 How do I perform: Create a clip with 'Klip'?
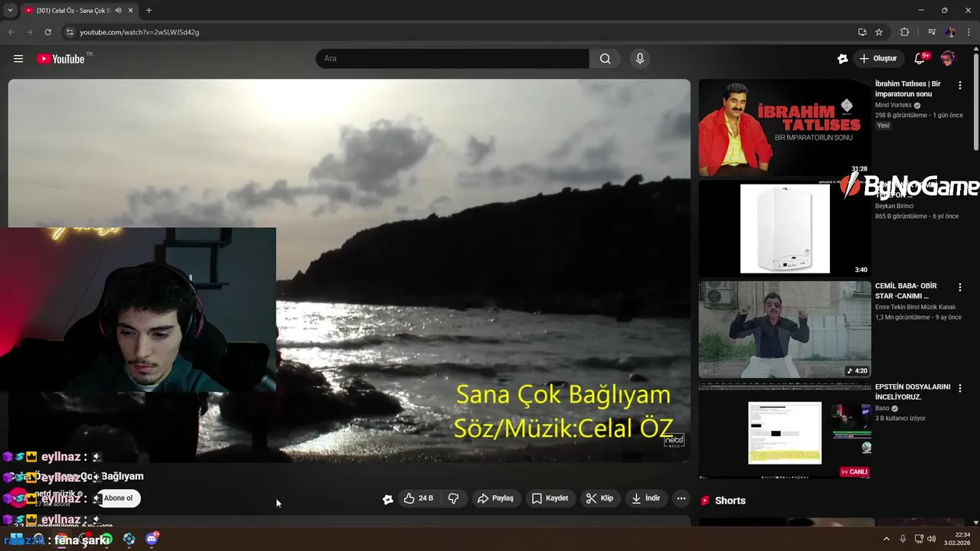599,498
